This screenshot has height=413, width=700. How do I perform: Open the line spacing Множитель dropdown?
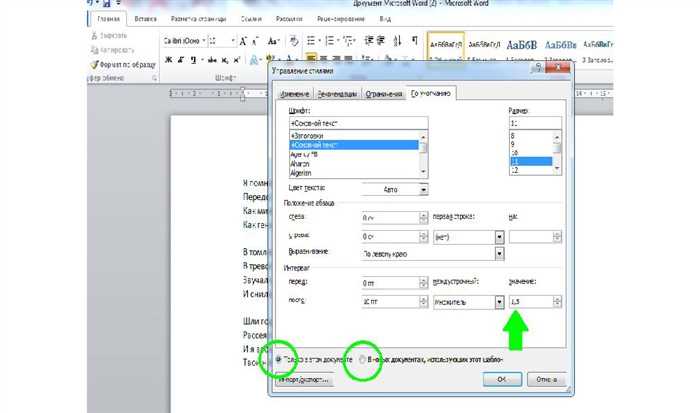point(499,302)
